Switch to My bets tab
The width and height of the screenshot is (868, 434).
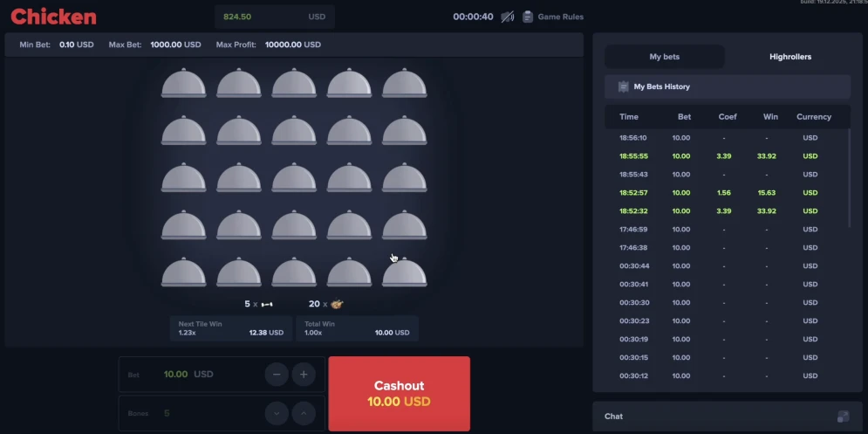tap(664, 57)
